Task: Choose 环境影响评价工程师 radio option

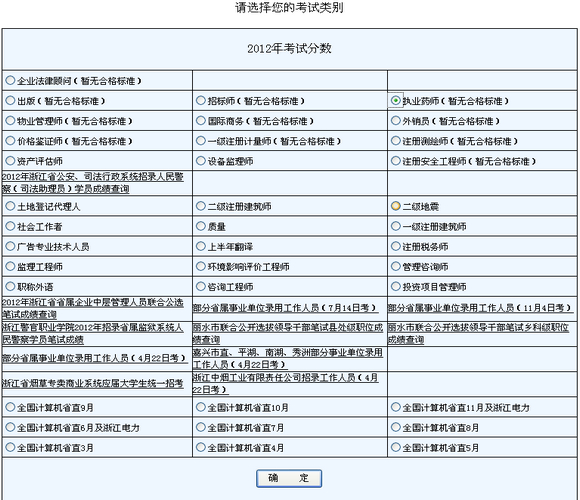Action: coord(200,266)
